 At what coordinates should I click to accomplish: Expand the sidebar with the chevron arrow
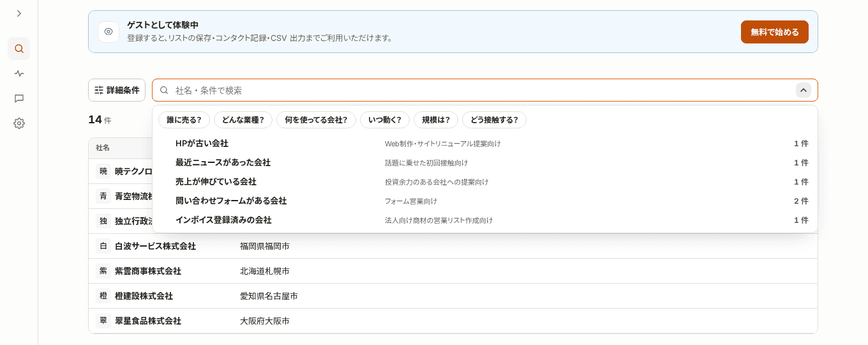19,13
